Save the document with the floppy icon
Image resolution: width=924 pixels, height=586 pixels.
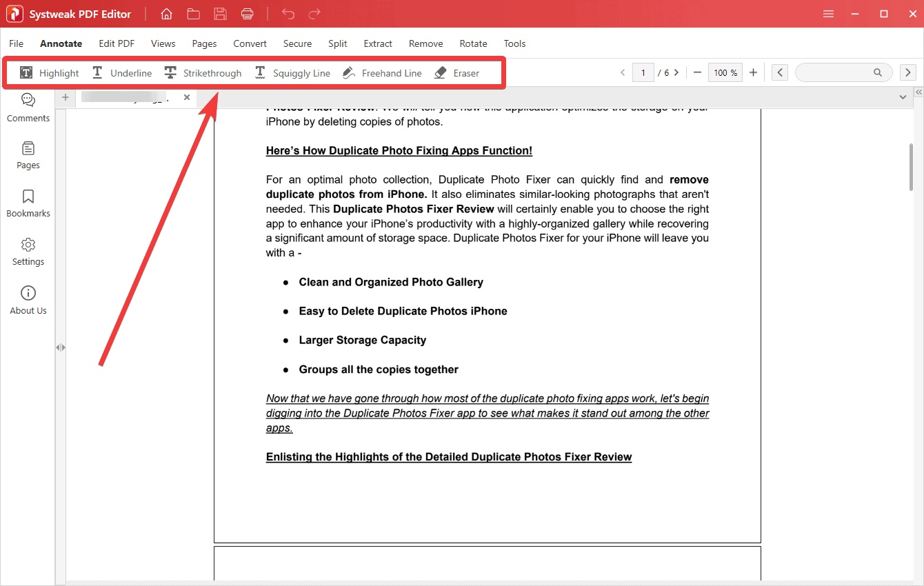(220, 14)
